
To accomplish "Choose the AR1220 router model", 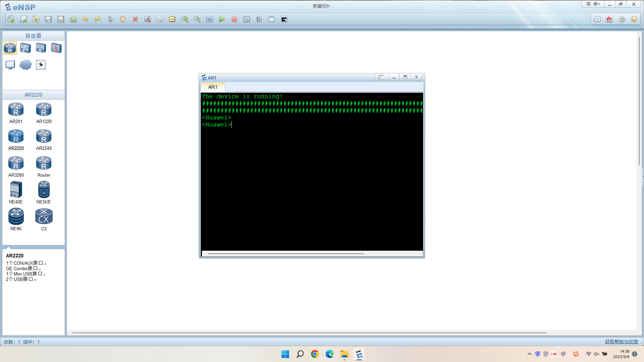I will tap(44, 113).
